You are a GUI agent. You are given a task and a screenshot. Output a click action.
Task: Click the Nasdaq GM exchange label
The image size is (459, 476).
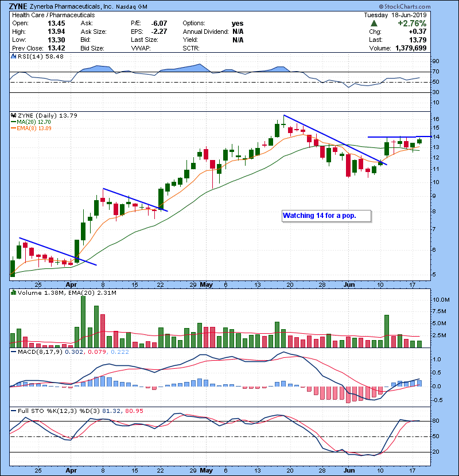click(131, 7)
